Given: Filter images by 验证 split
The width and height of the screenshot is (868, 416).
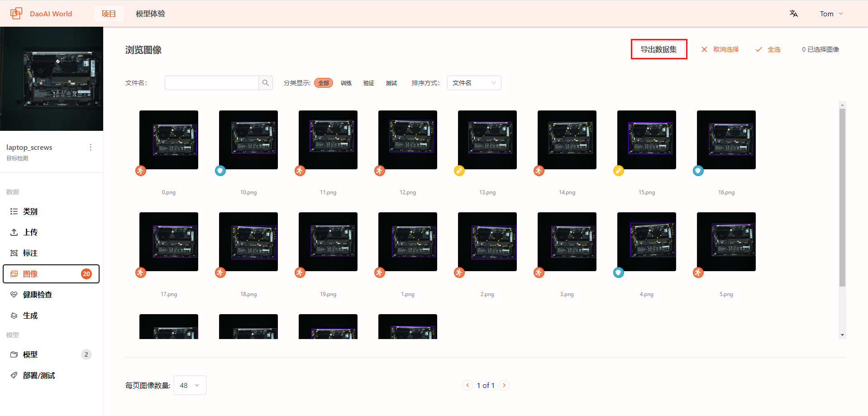Looking at the screenshot, I should [369, 83].
